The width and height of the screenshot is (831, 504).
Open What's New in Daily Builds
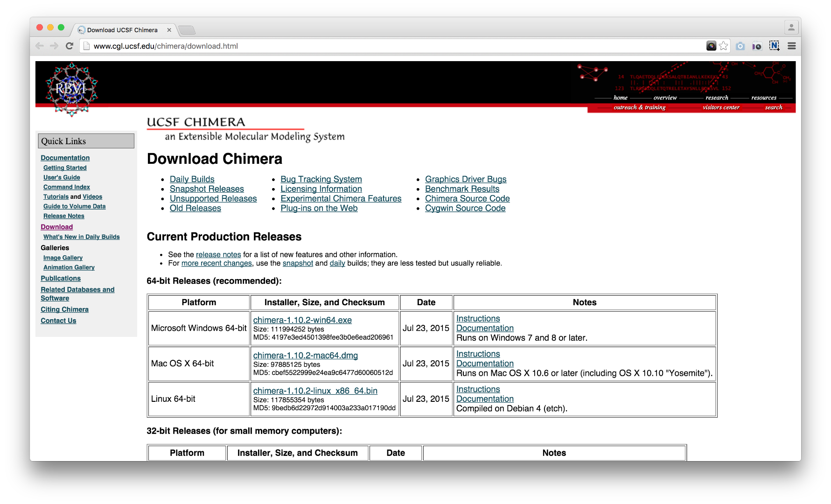click(81, 237)
